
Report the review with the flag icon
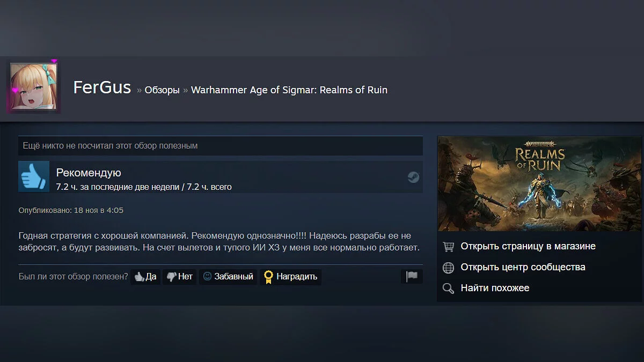pyautogui.click(x=412, y=277)
